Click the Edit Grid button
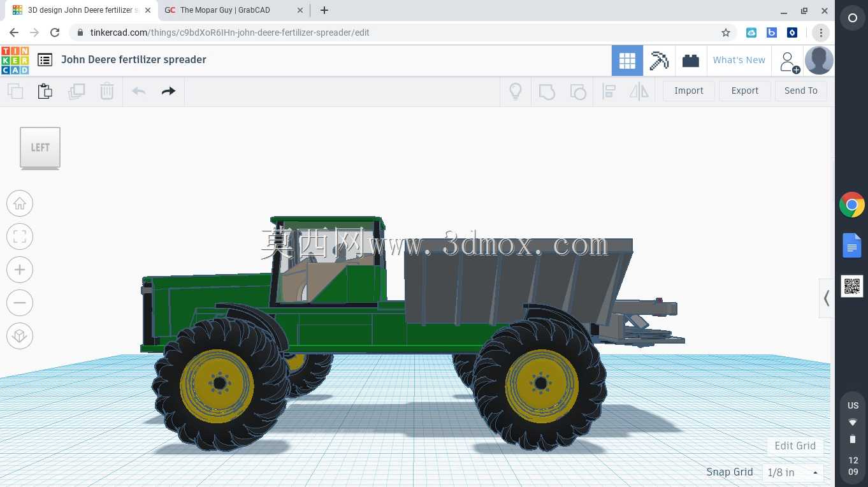Image resolution: width=868 pixels, height=487 pixels. click(x=795, y=446)
